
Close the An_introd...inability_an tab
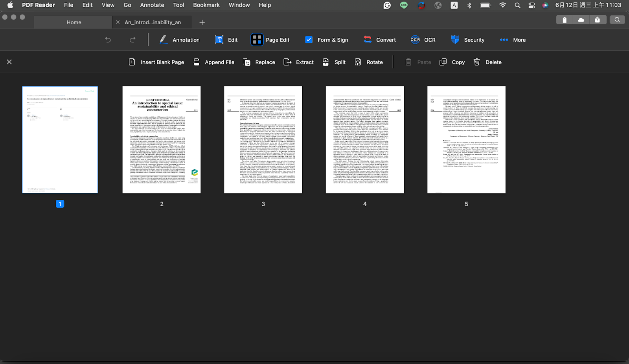point(118,22)
